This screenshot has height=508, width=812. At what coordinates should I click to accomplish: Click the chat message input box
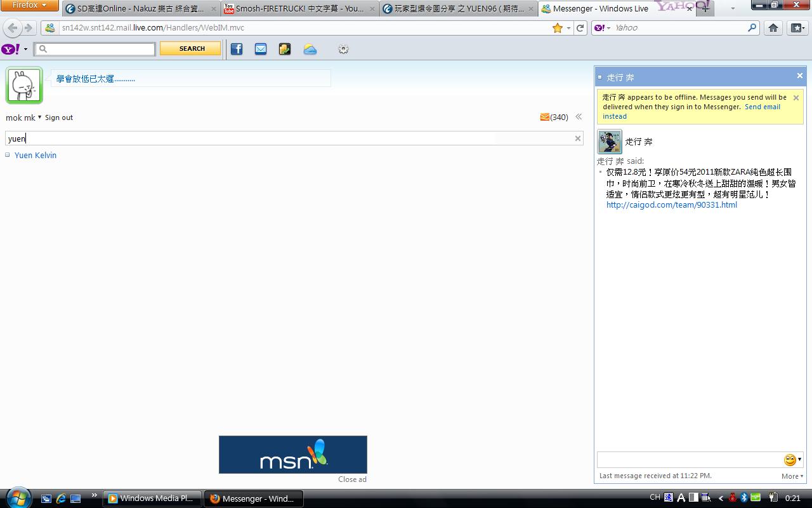pos(690,459)
